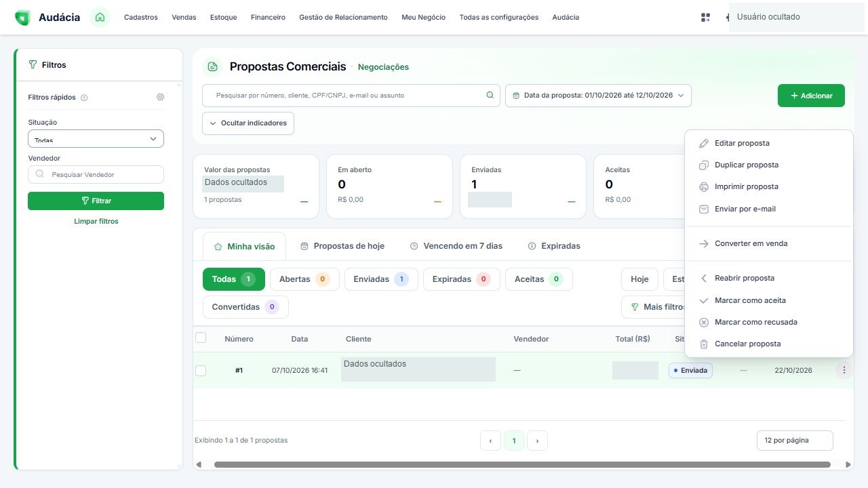Toggle the Aceitas status filter chip

pos(539,279)
